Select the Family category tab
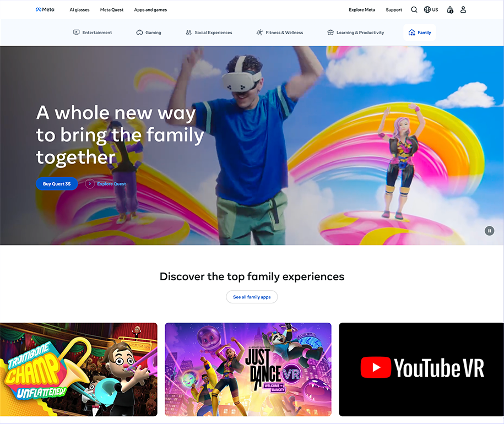Image resolution: width=504 pixels, height=424 pixels. pos(420,32)
